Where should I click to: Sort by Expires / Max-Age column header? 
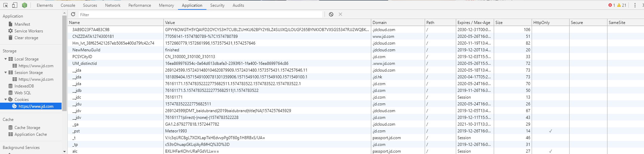pos(475,23)
